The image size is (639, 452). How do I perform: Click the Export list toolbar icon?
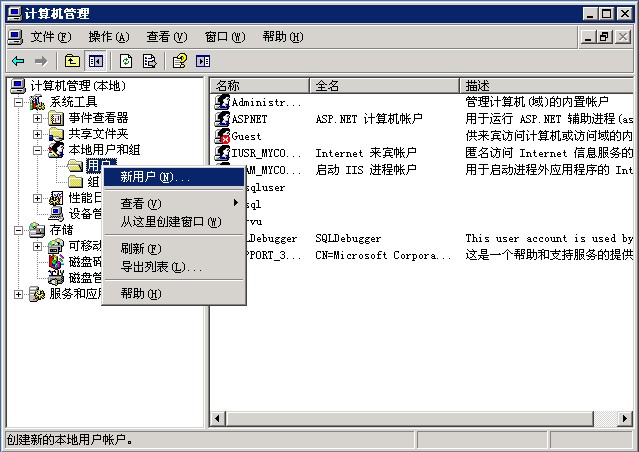[x=149, y=61]
